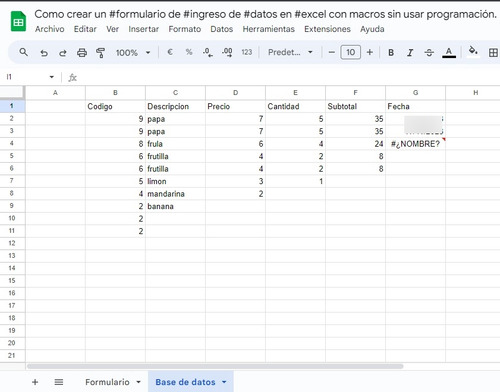Select the Precio header cell
Image resolution: width=500 pixels, height=392 pixels.
click(x=235, y=106)
